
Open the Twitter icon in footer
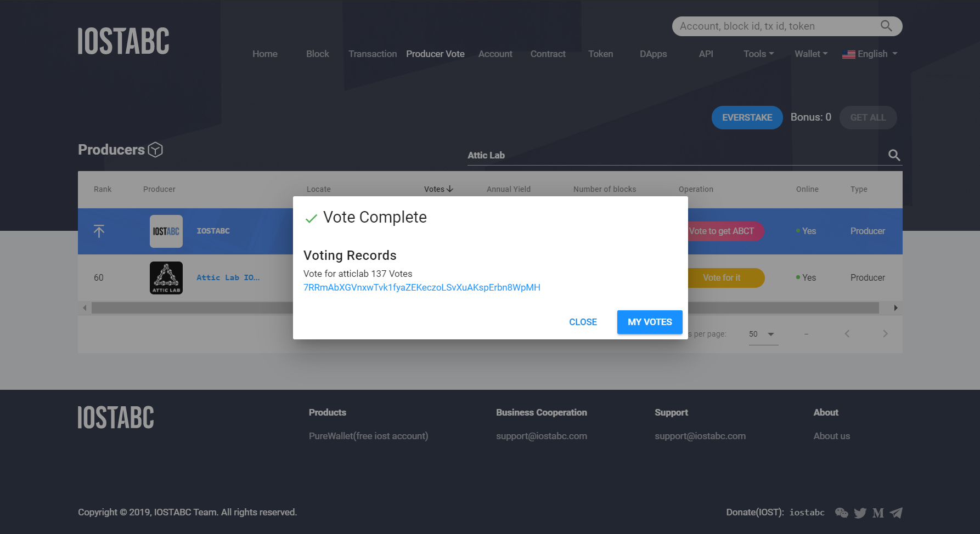(x=860, y=513)
